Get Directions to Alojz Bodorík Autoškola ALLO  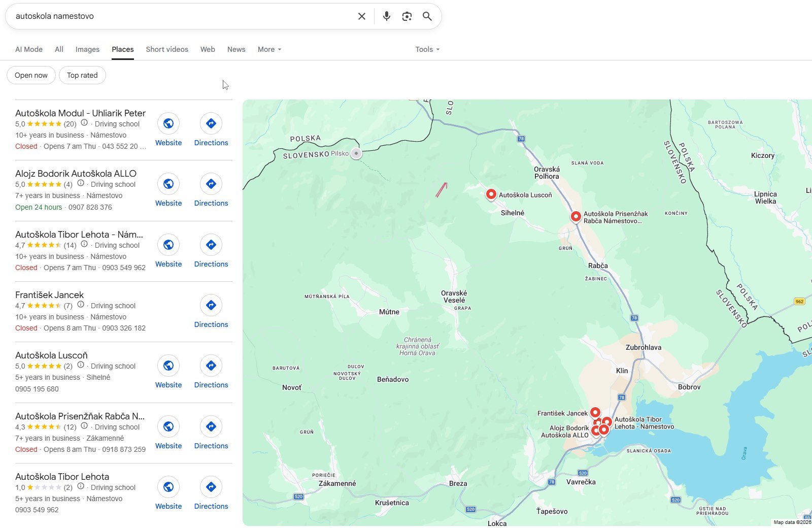pos(211,190)
